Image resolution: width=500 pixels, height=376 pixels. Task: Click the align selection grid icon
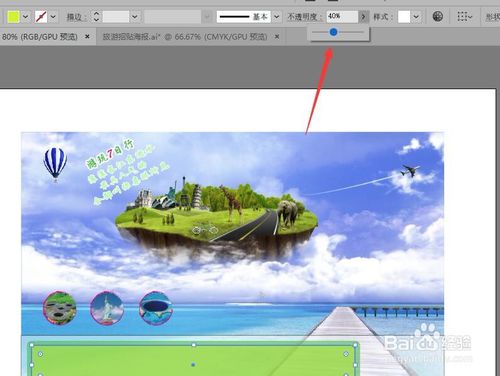click(x=465, y=16)
